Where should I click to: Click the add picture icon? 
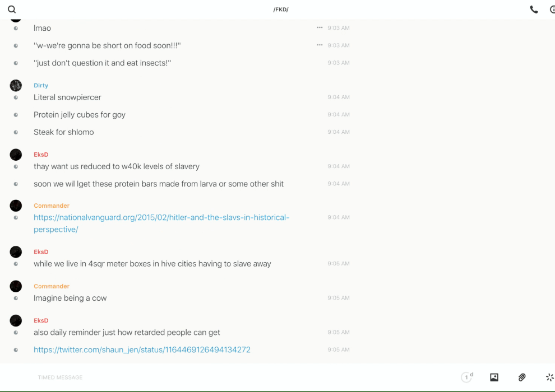(x=494, y=377)
